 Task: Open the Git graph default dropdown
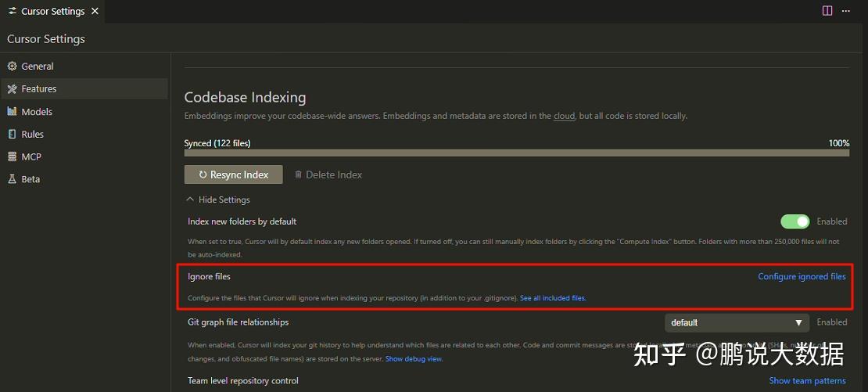tap(737, 322)
